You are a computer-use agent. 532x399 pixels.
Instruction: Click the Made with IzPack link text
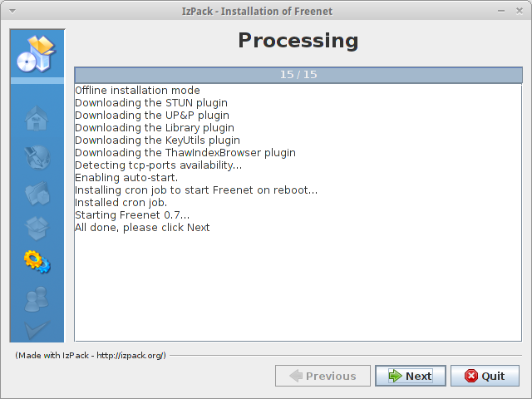point(91,355)
